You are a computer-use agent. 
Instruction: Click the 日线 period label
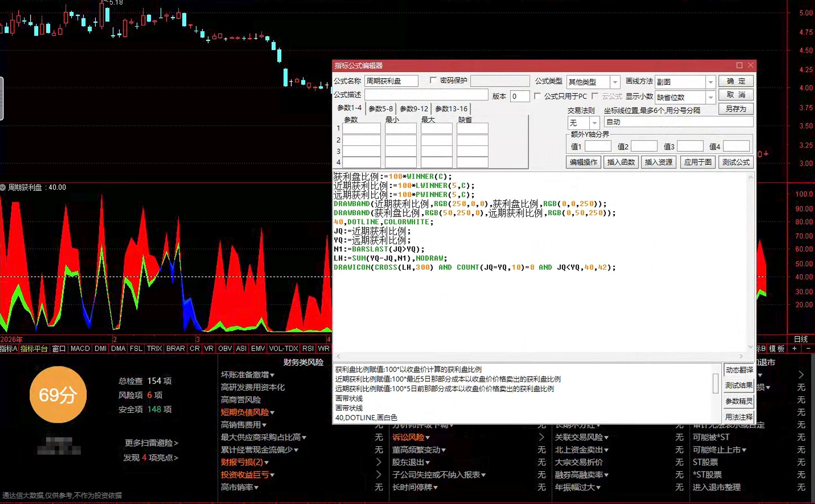(801, 339)
